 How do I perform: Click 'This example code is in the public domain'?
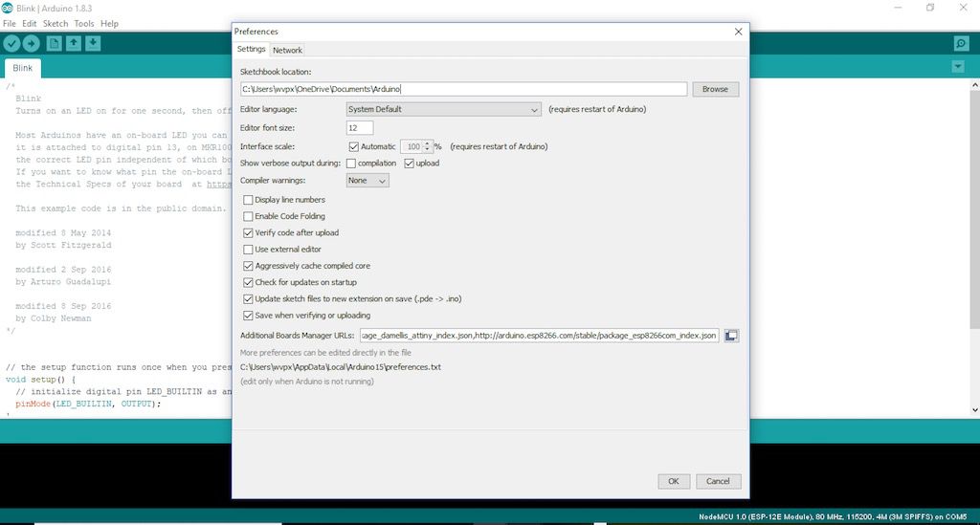(x=120, y=208)
